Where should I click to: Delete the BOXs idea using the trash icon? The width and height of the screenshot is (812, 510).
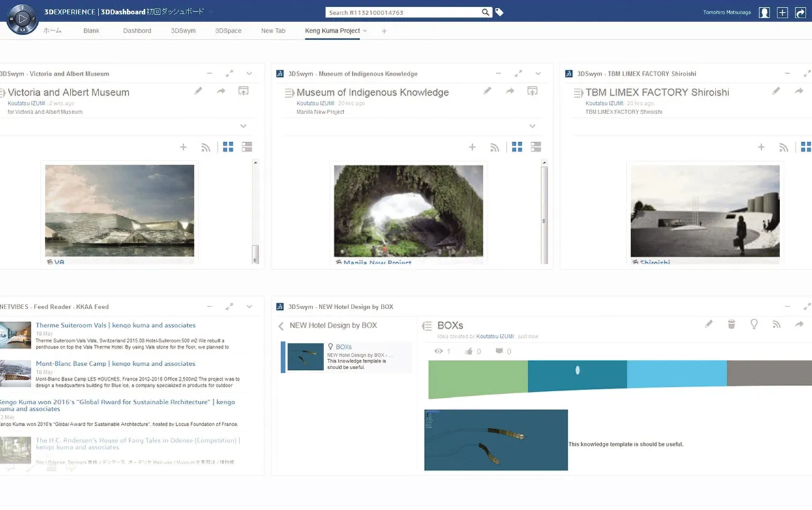(731, 323)
